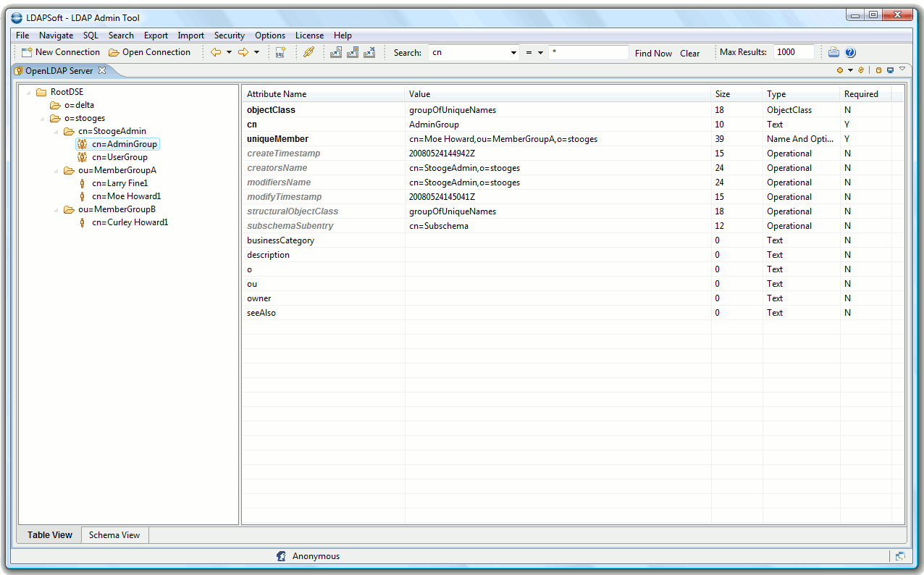
Task: Click the Open Connection toolbar button
Action: tap(149, 52)
